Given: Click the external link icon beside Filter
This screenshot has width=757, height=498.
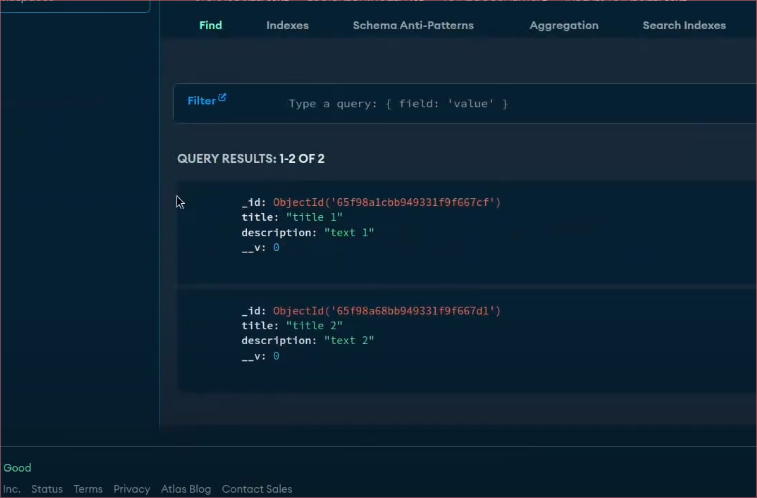Looking at the screenshot, I should [x=222, y=97].
